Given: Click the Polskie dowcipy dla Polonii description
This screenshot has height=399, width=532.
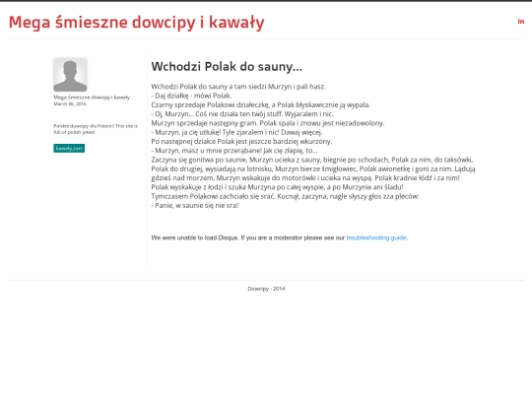Looking at the screenshot, I should 96,129.
